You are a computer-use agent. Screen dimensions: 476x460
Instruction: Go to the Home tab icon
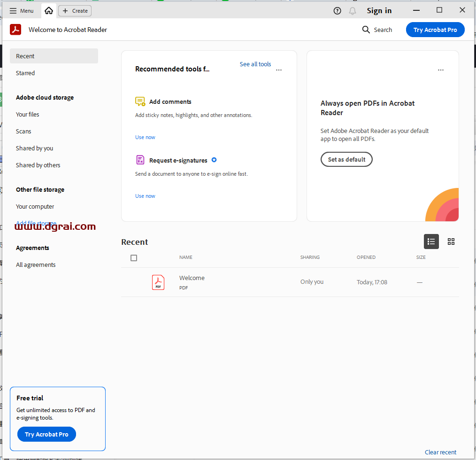coord(48,11)
